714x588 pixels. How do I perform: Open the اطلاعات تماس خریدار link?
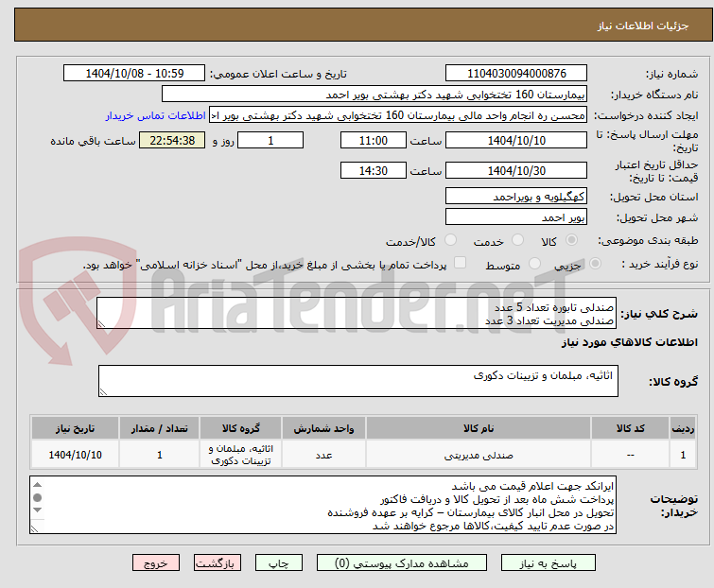pos(156,115)
